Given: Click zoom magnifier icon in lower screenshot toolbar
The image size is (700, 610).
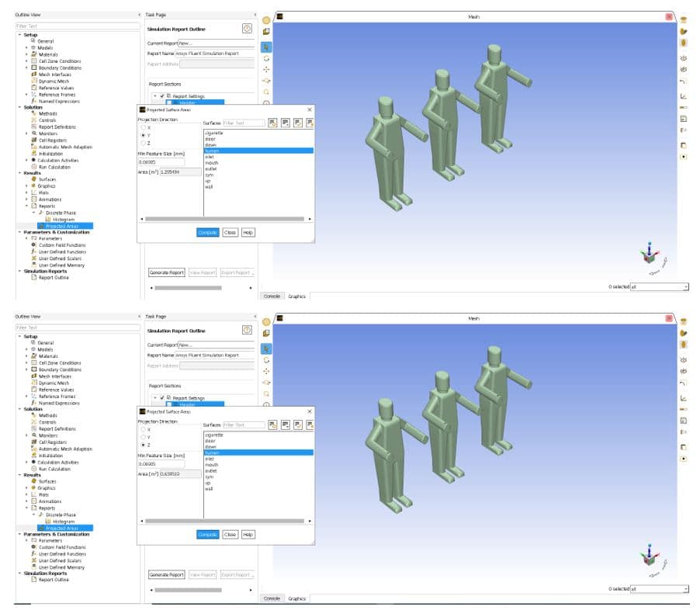Looking at the screenshot, I should click(x=267, y=393).
